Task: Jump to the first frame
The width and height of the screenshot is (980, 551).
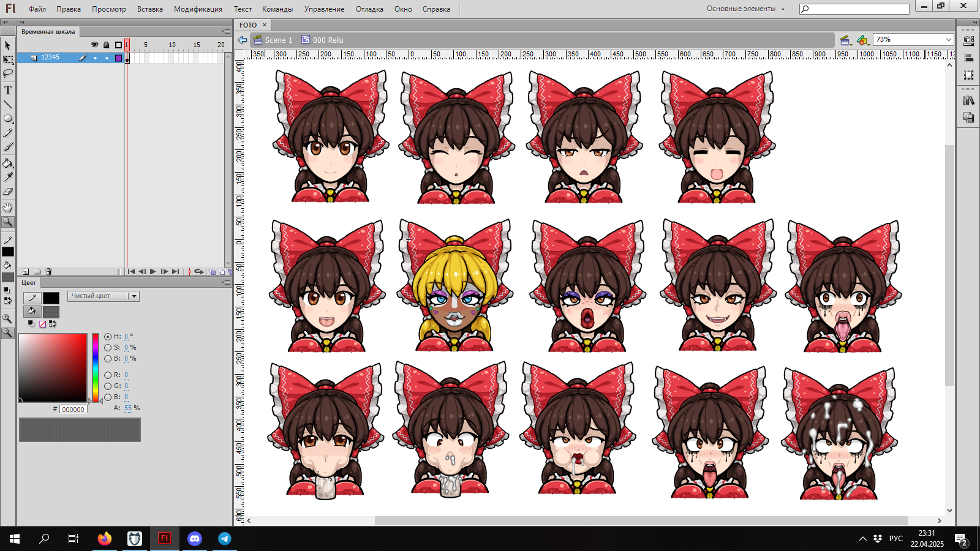Action: 132,271
